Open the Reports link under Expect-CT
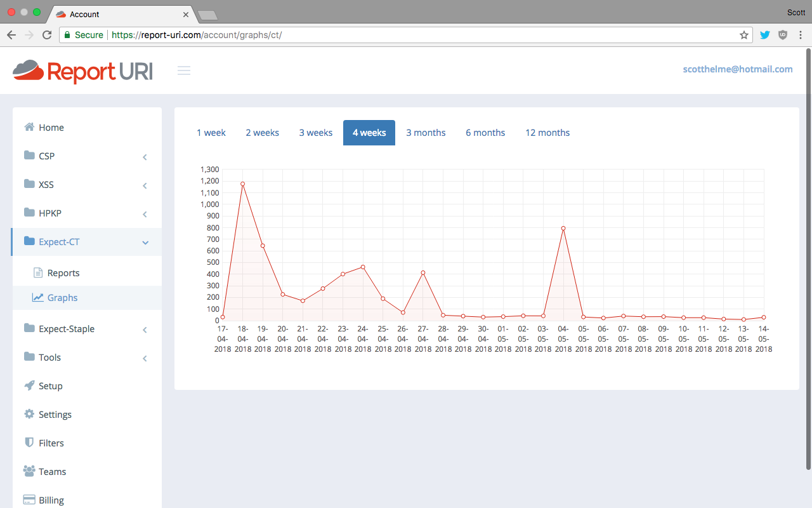 tap(63, 273)
